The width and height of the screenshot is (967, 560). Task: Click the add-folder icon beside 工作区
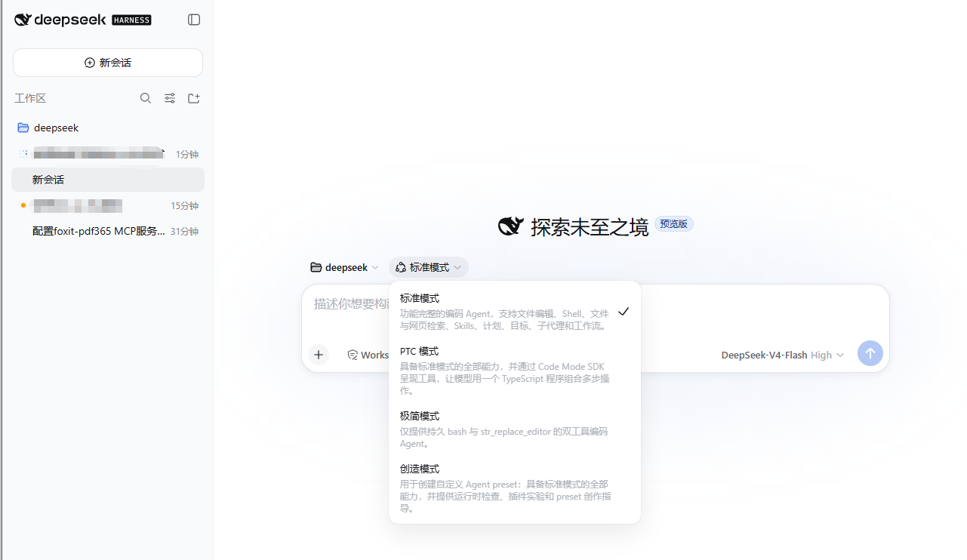click(194, 98)
